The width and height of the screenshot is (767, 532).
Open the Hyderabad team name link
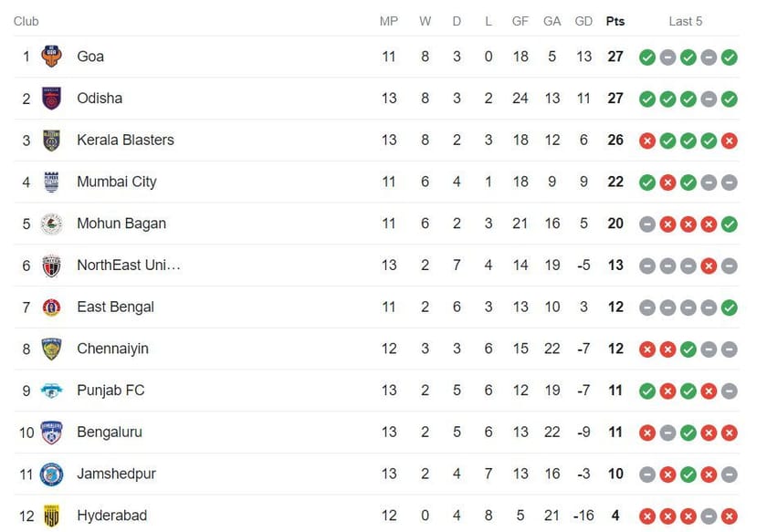tap(111, 516)
